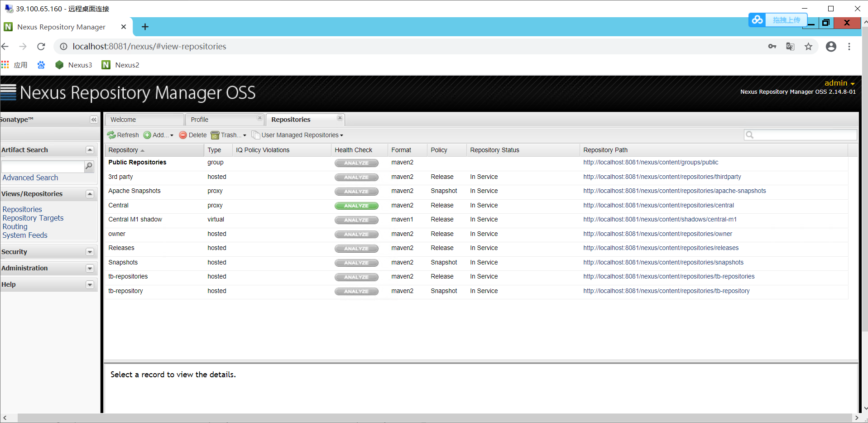The image size is (868, 423).
Task: Click the translate page icon
Action: (x=790, y=46)
